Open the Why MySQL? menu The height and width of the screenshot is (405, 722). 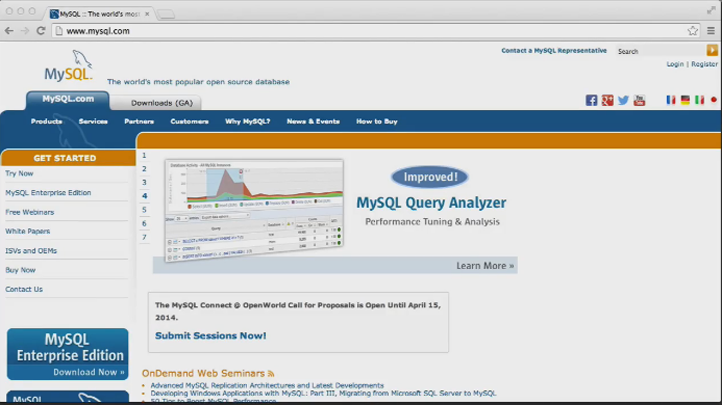248,122
